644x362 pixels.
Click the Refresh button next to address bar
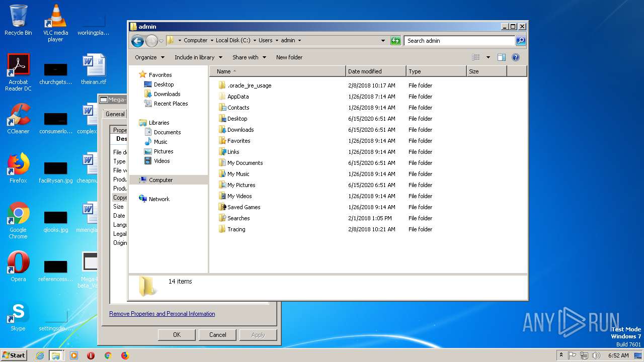[395, 41]
